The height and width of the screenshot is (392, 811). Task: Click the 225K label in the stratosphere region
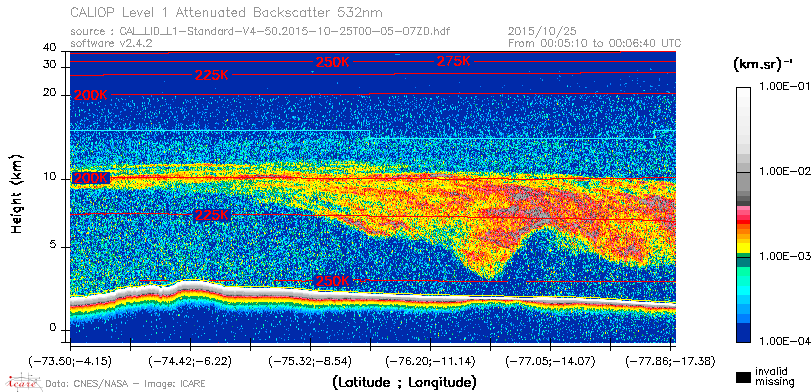click(212, 75)
